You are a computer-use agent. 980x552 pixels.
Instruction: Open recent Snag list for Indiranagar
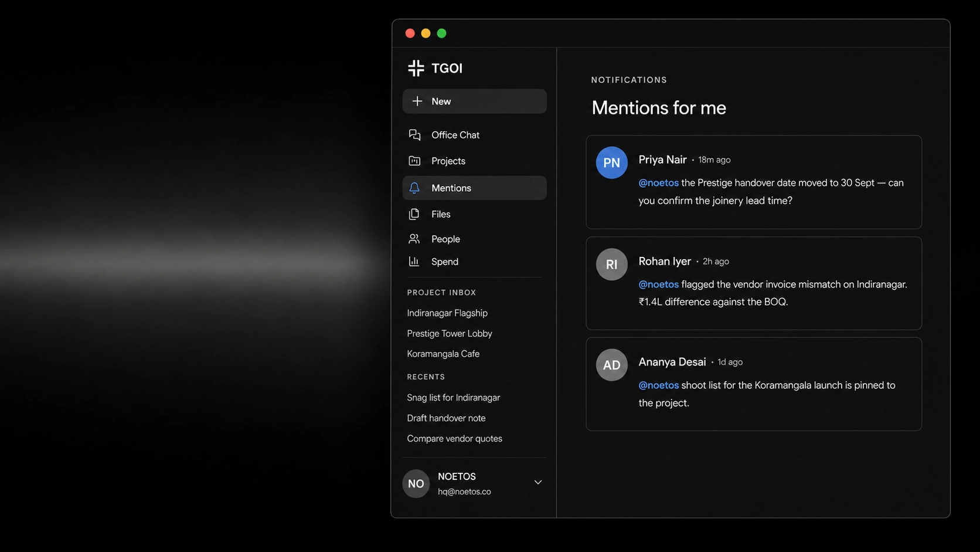click(x=454, y=397)
